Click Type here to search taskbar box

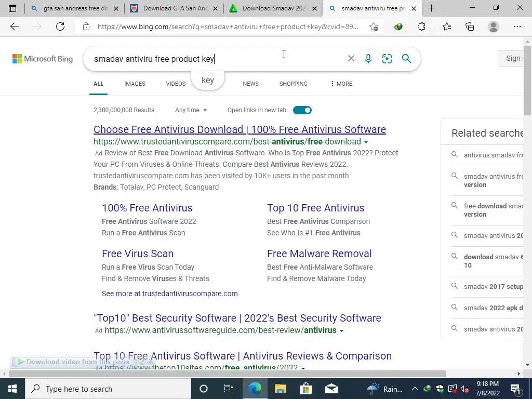point(108,389)
